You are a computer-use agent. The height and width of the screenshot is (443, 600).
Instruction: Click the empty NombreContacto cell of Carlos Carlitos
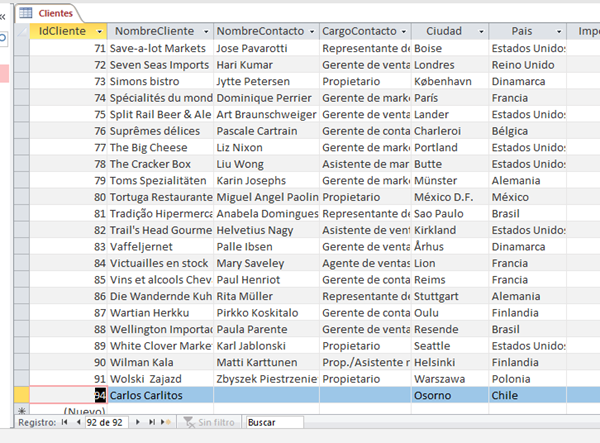coord(266,395)
